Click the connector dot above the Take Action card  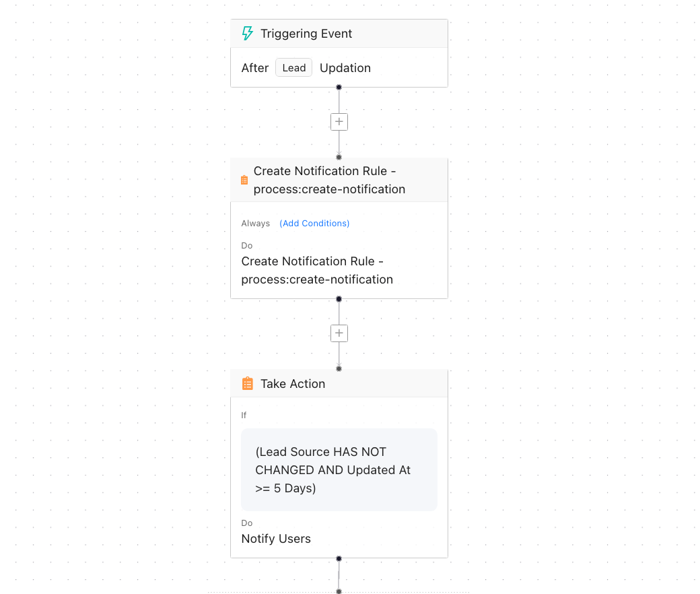339,368
